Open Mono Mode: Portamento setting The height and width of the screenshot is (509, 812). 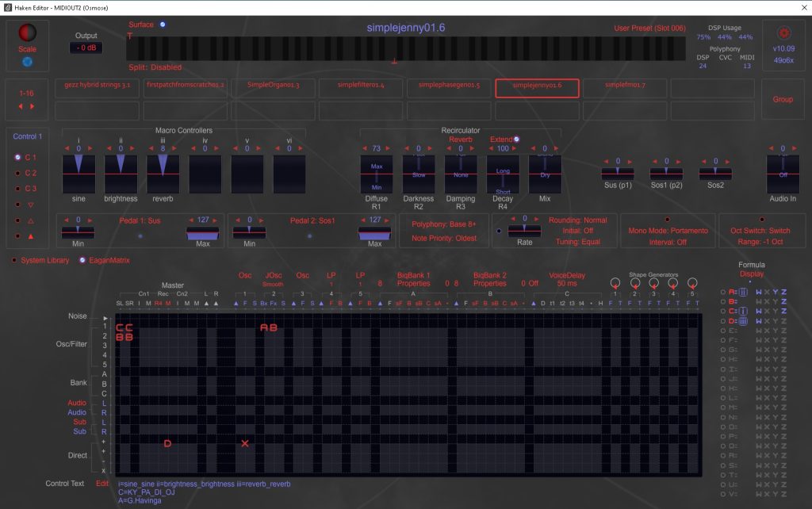[668, 231]
